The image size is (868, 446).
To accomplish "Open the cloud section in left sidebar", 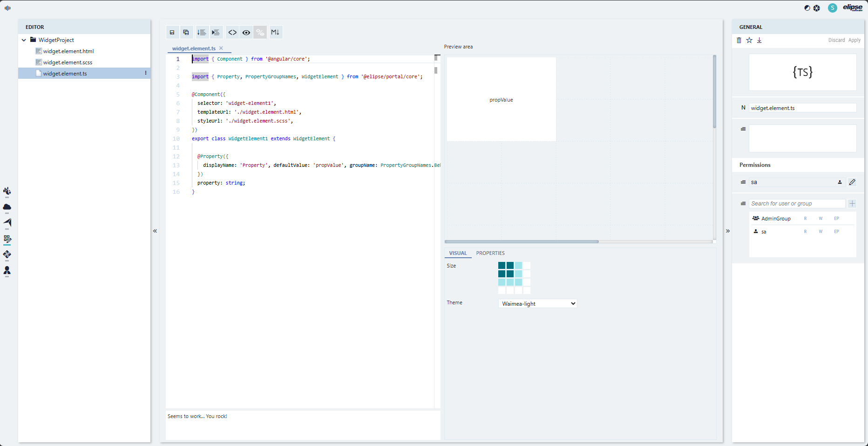I will click(x=7, y=207).
